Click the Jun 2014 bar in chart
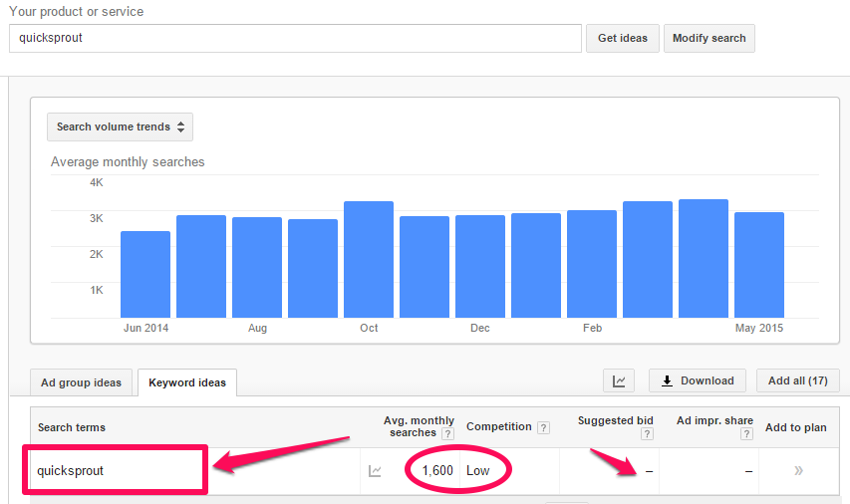The image size is (850, 504). (145, 274)
